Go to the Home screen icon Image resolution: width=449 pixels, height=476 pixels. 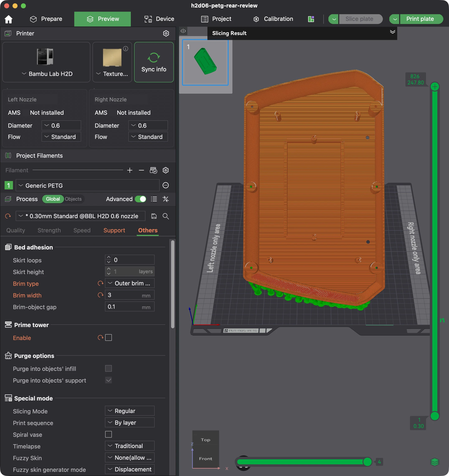(x=8, y=19)
